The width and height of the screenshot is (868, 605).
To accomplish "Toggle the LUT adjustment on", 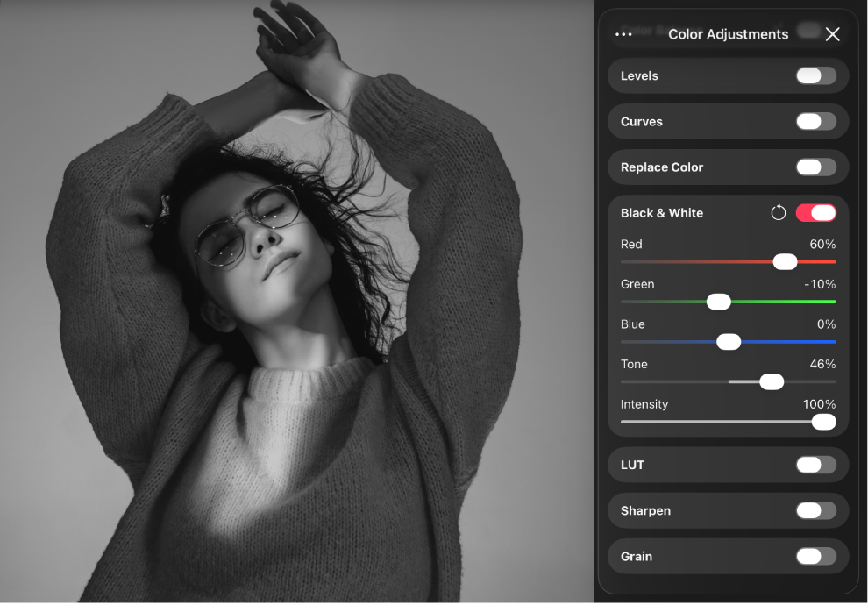I will 817,465.
